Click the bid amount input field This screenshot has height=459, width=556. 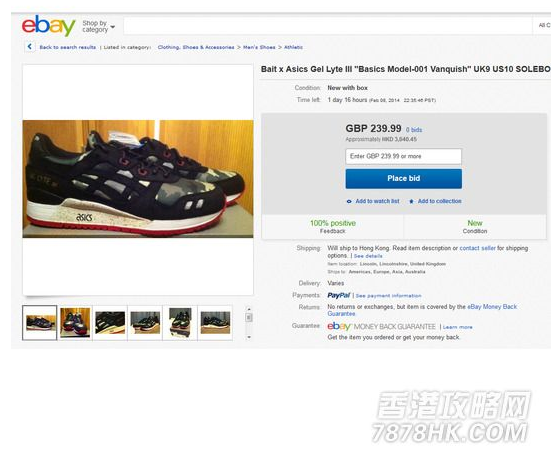pos(404,156)
